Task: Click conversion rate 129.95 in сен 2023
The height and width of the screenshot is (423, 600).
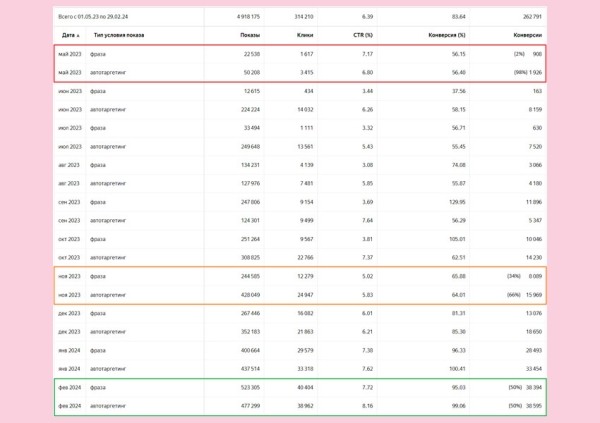Action: (457, 202)
